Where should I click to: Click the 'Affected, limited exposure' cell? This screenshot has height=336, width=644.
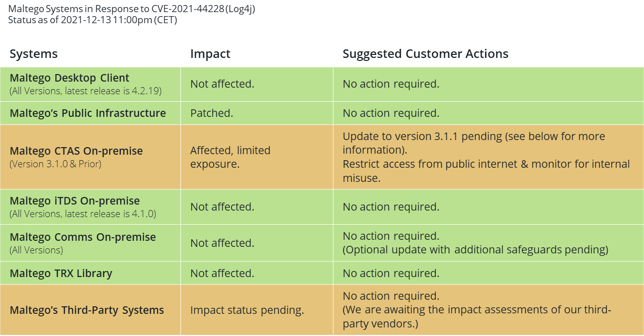(x=230, y=157)
